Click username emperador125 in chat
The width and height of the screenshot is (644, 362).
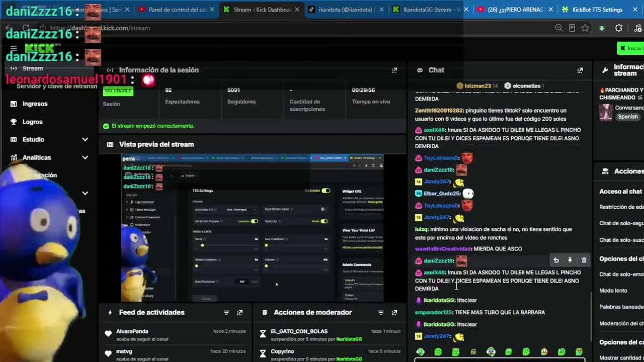pyautogui.click(x=433, y=312)
